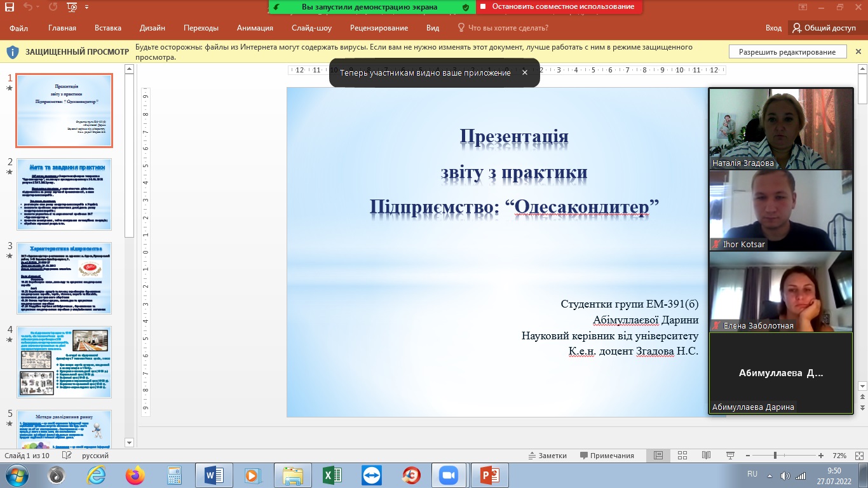The height and width of the screenshot is (488, 868).
Task: Switch to Normal view in status bar
Action: (658, 456)
